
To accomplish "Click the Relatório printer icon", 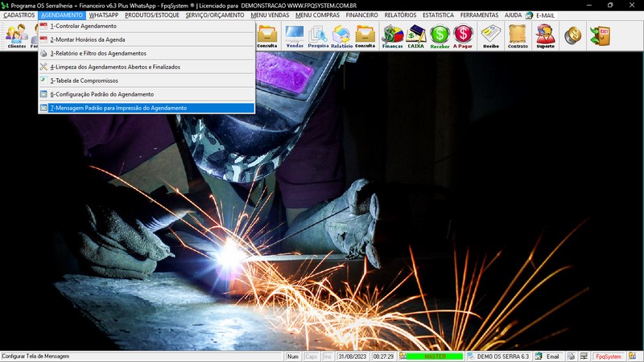I will coord(341,35).
